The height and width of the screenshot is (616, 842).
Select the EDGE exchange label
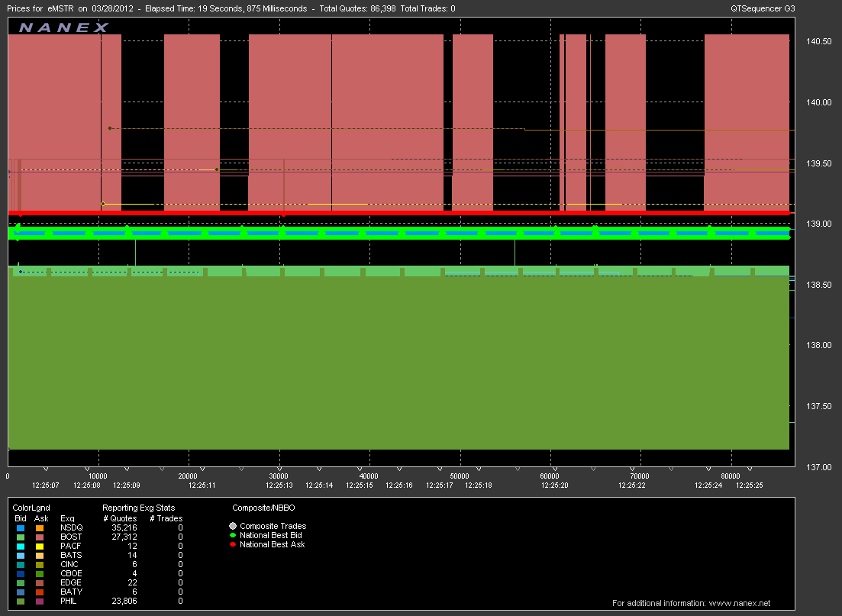[71, 582]
